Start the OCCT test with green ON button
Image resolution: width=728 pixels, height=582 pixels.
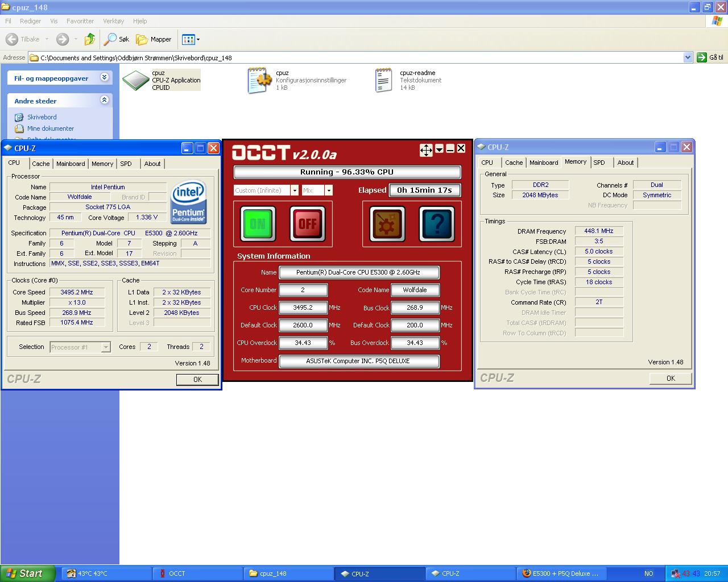(x=258, y=223)
